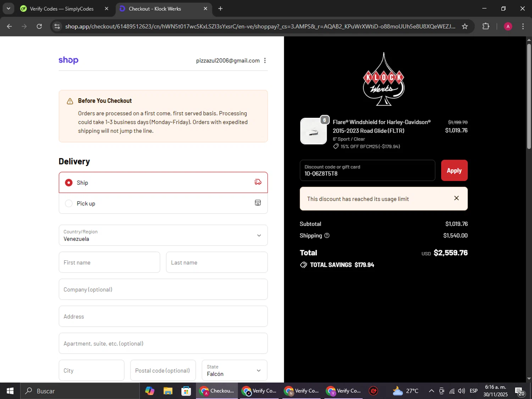Viewport: 532px width, 399px height.
Task: Click the 15% OFF BFCM25 discount text
Action: click(x=370, y=146)
